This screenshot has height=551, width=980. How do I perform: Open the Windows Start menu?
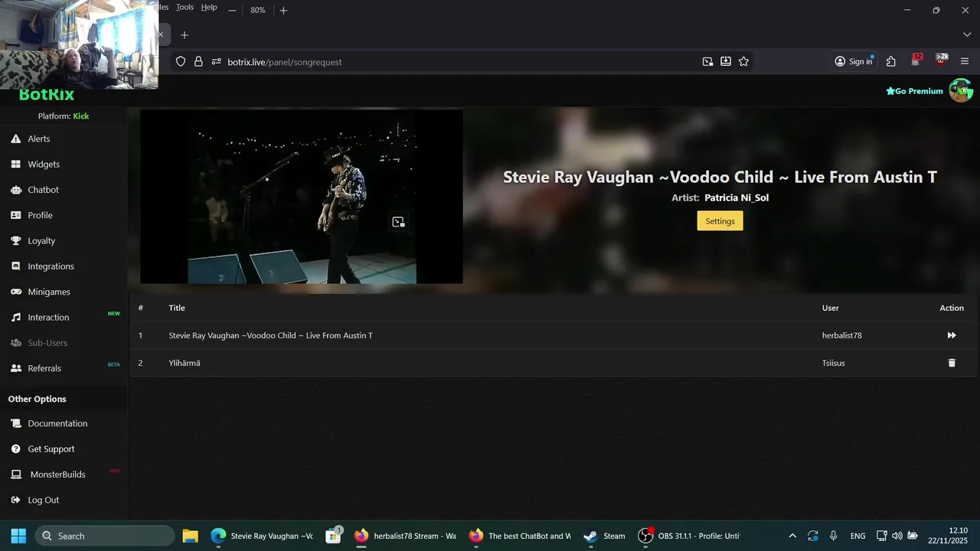pos(18,536)
